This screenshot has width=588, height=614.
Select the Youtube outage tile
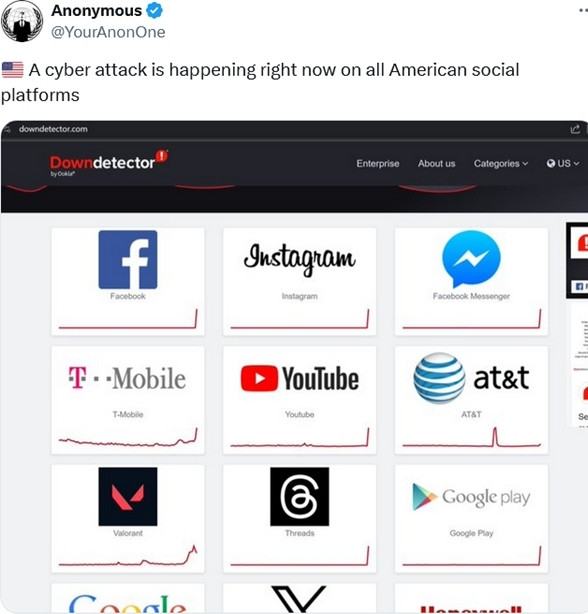299,400
